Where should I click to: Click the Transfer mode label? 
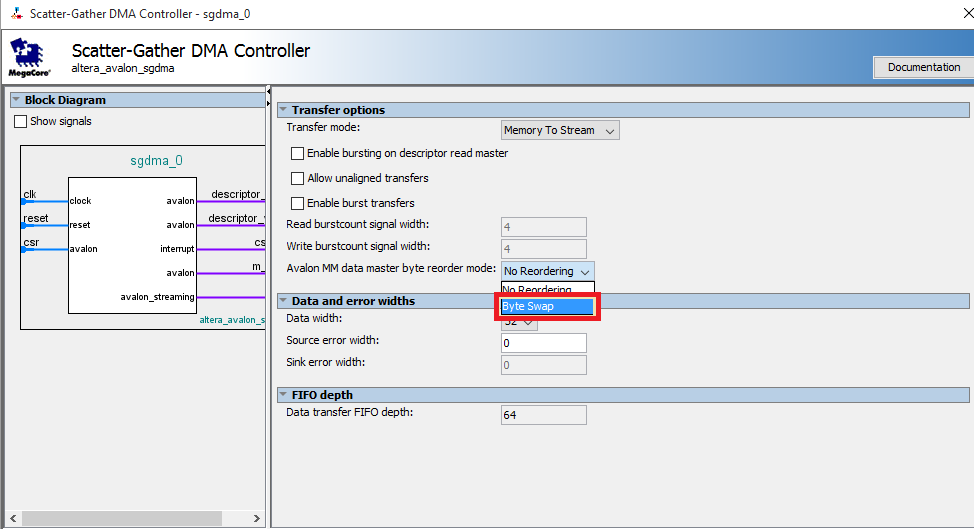323,127
